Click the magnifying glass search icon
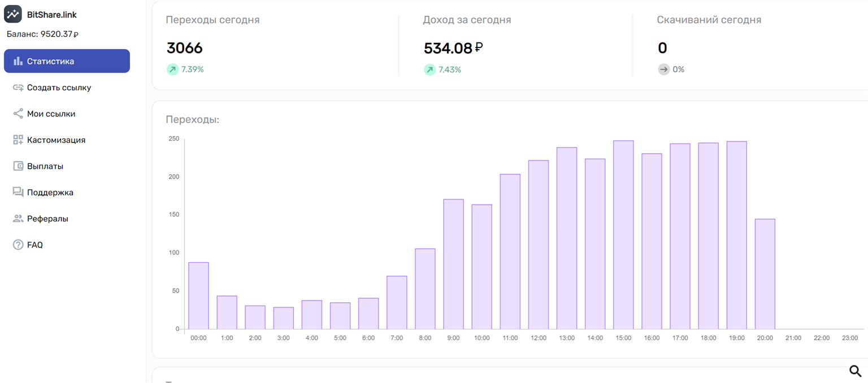Image resolution: width=868 pixels, height=383 pixels. coord(855,371)
